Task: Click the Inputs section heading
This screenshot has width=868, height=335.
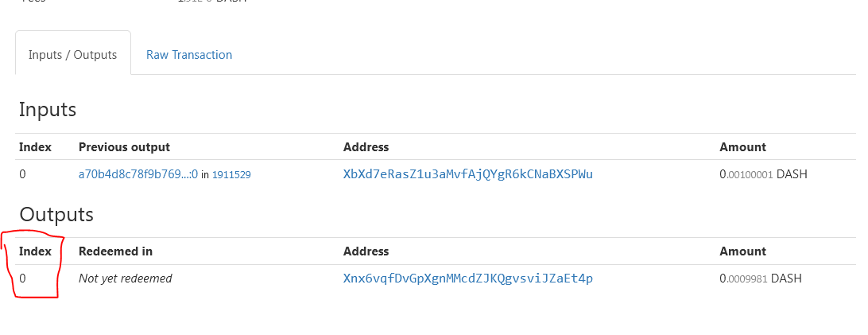Action: pyautogui.click(x=48, y=110)
